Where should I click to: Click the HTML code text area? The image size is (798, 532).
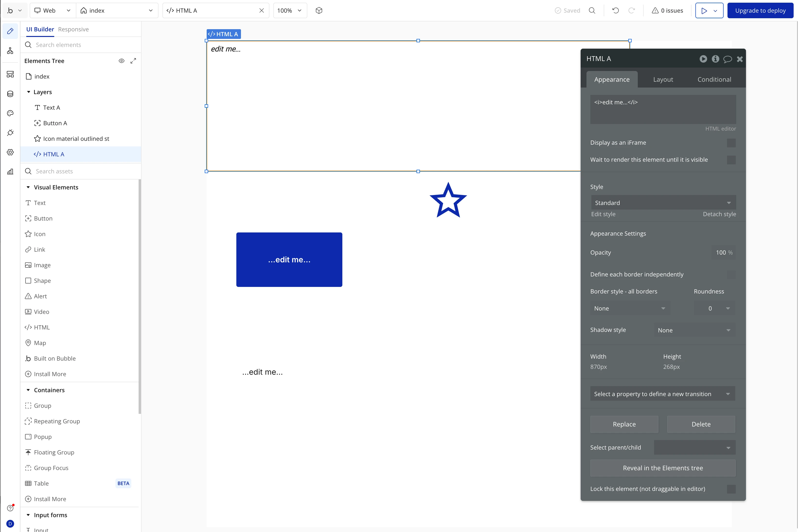pos(663,109)
